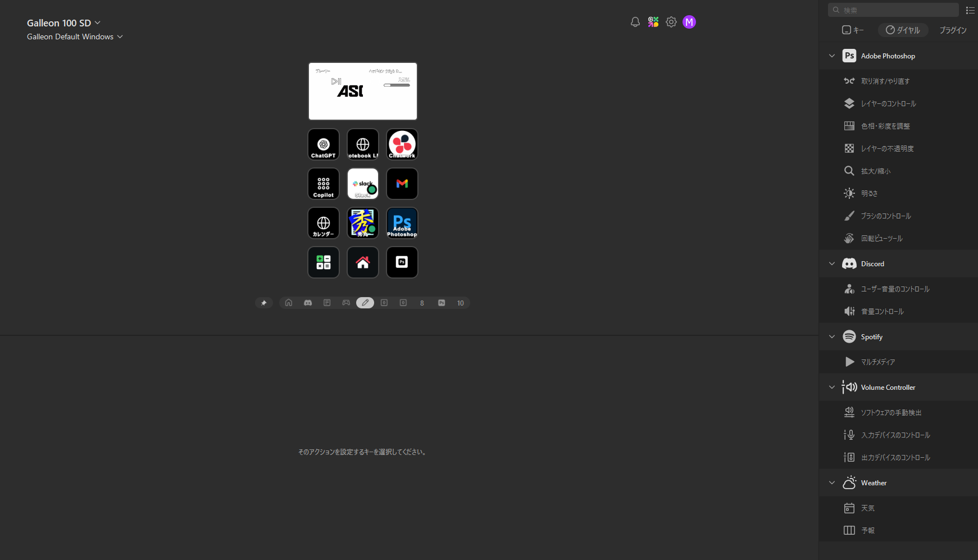Choose 回転ビューツール action
This screenshot has width=978, height=560.
(x=898, y=238)
